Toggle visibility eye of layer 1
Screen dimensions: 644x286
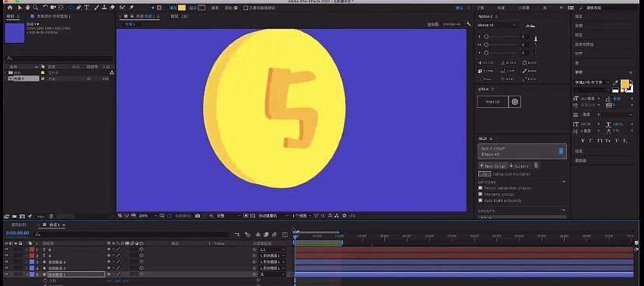(6, 249)
